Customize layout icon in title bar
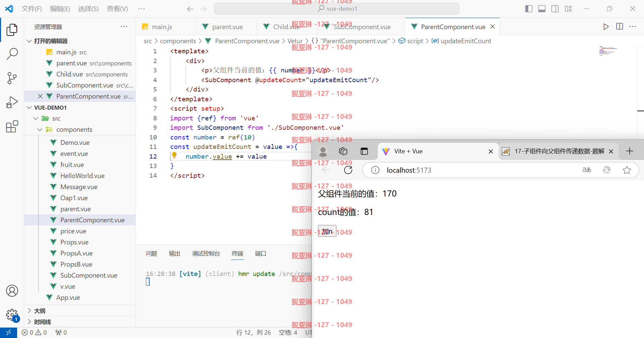This screenshot has height=338, width=644. [x=568, y=9]
